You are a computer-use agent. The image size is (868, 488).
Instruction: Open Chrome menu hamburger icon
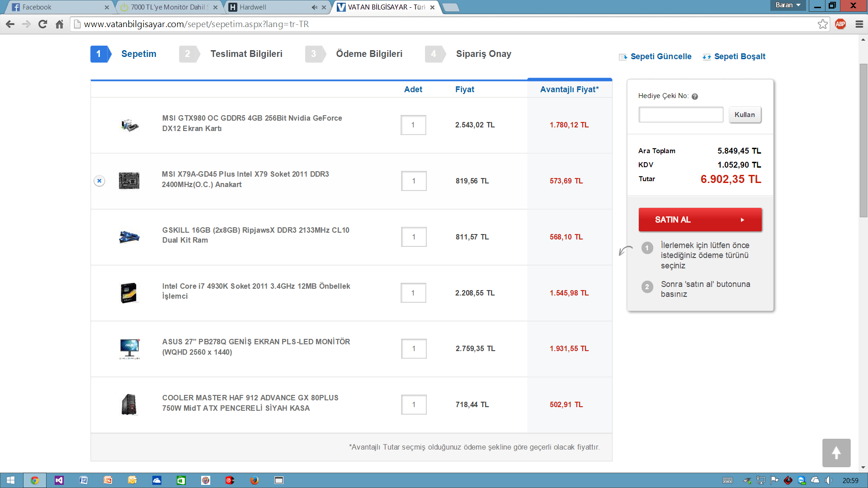pos(859,24)
